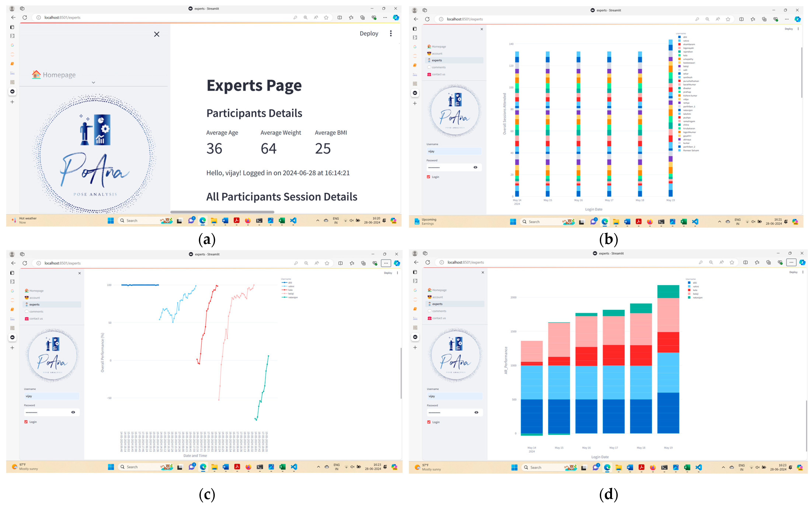
Task: Toggle password visibility eye in panel (d)
Action: [x=476, y=412]
